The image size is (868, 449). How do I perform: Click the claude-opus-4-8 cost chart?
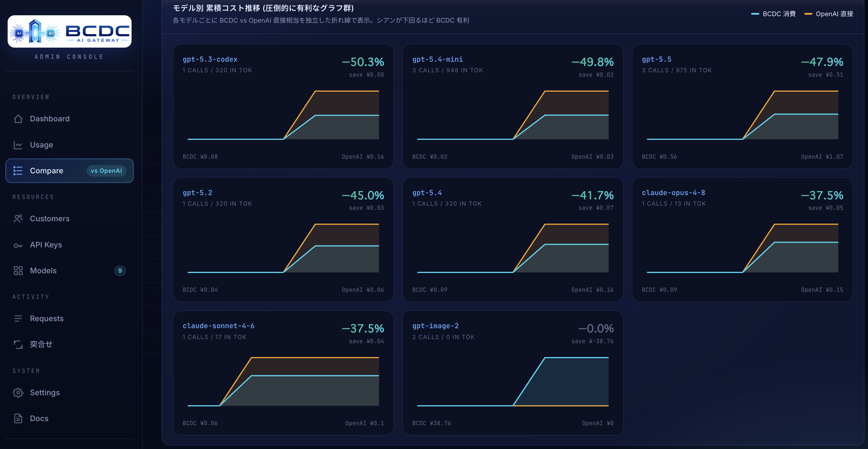click(742, 248)
